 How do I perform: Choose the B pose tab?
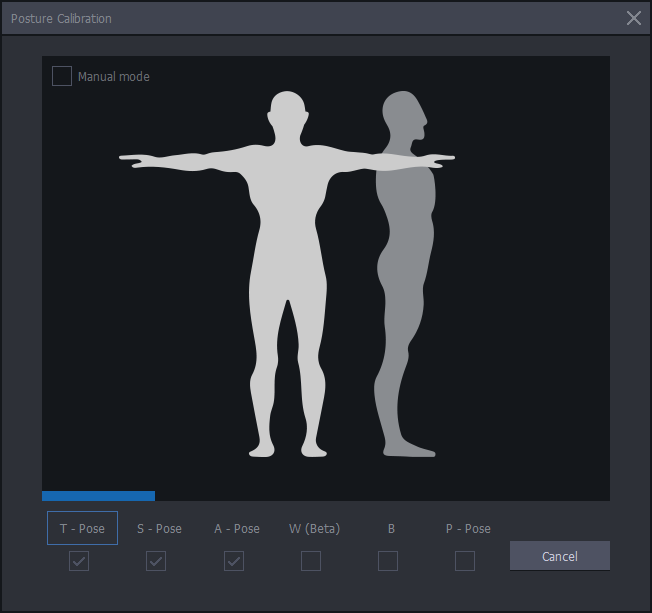tap(391, 529)
